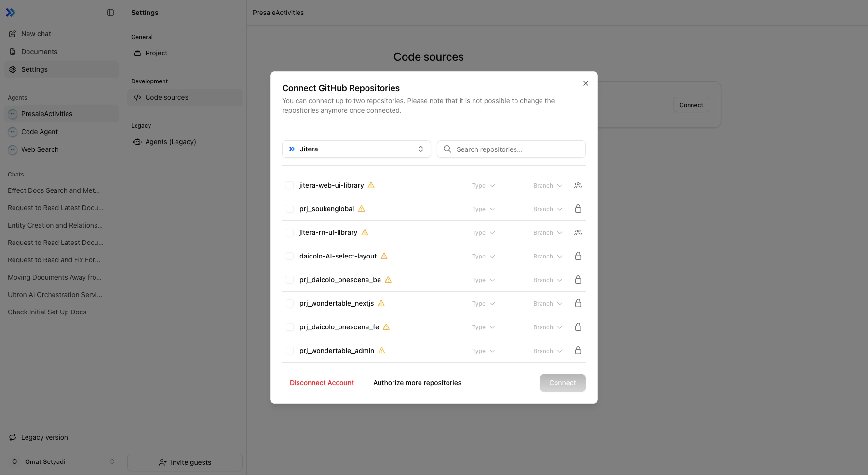
Task: Open Type dropdown for prj_wondertable_nextjs
Action: 484,304
